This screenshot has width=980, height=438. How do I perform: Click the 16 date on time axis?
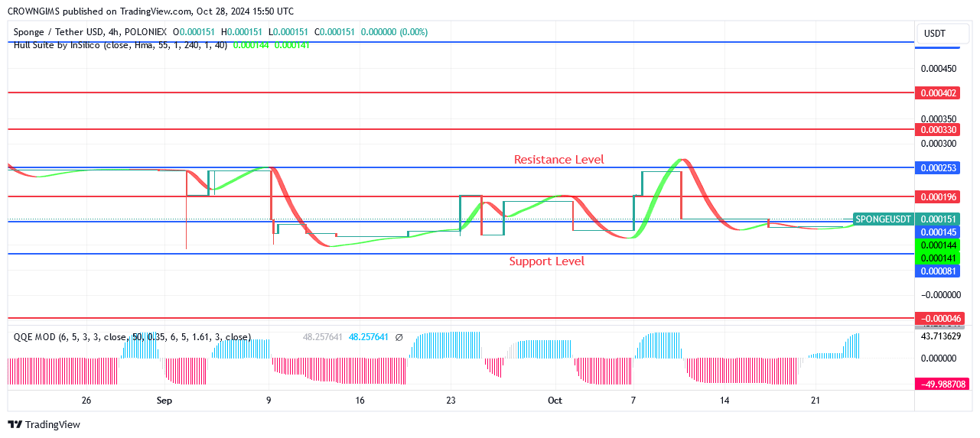tap(360, 401)
